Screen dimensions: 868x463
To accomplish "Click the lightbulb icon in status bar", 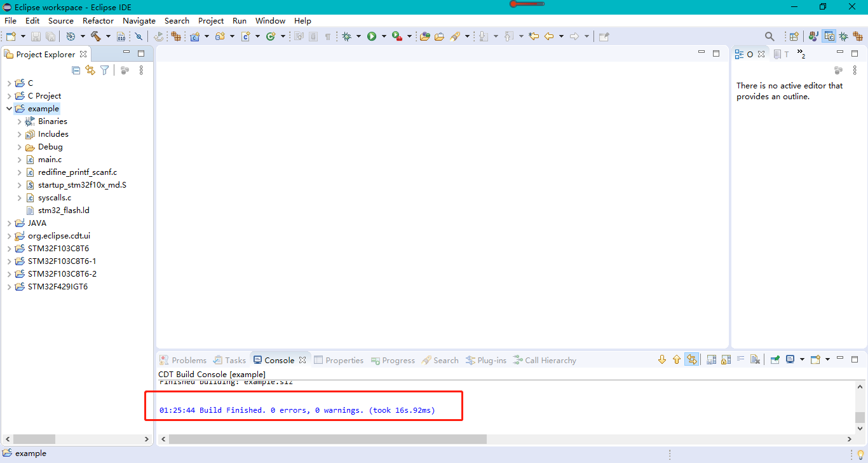I will [860, 454].
